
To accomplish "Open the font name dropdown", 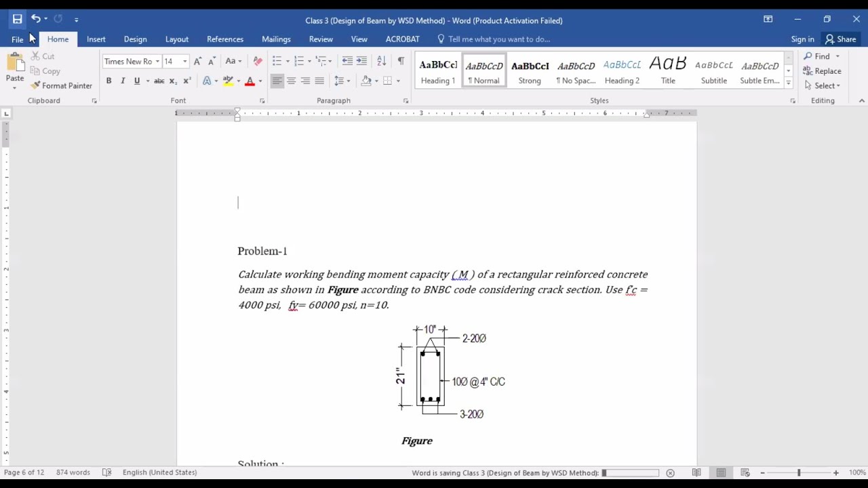I will [157, 62].
